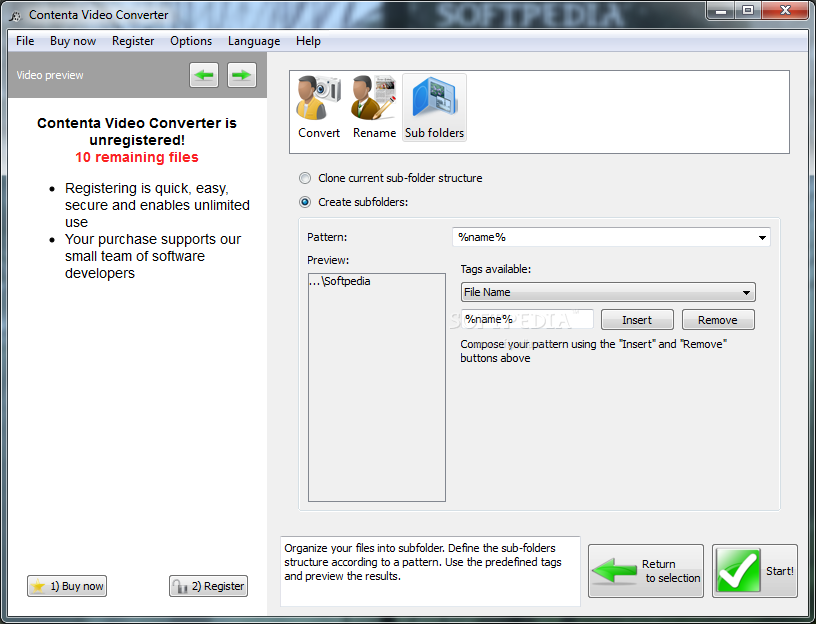Click the Contenta app icon in title bar
Image resolution: width=816 pixels, height=624 pixels.
tap(16, 15)
